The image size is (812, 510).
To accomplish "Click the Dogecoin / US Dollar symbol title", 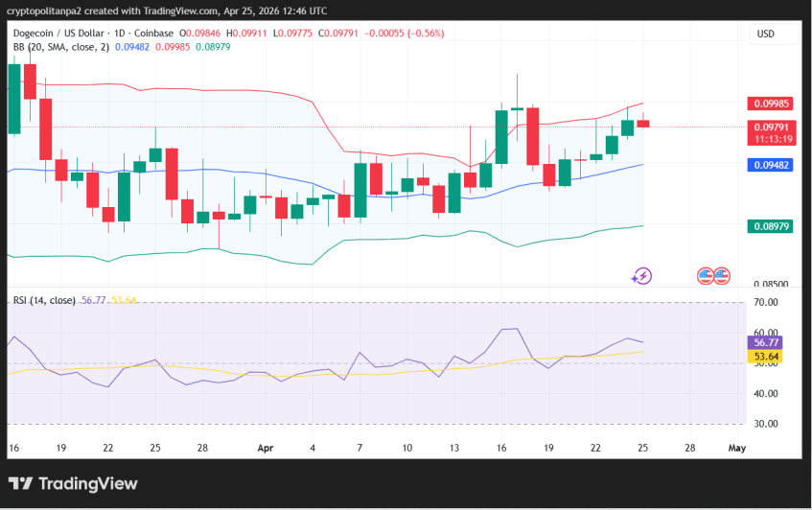I will pyautogui.click(x=67, y=34).
